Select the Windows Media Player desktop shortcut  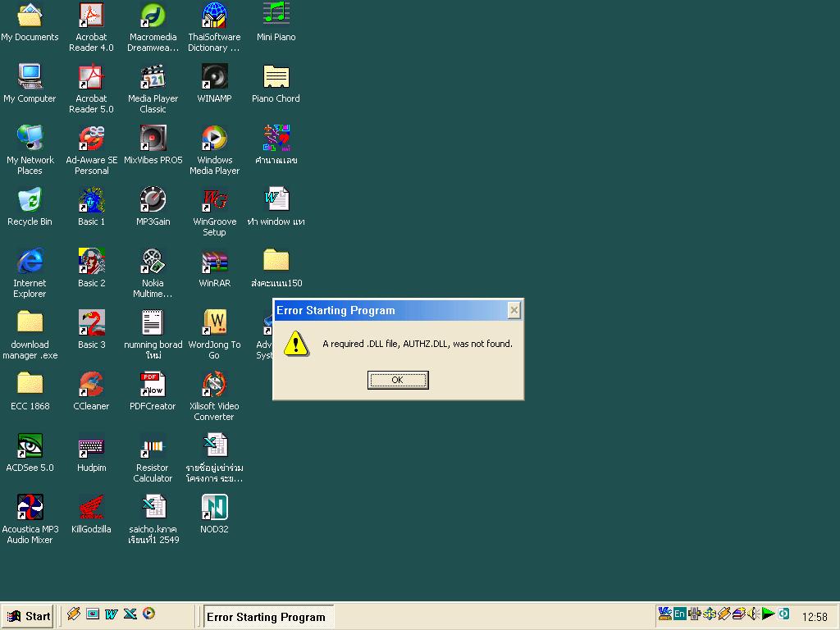[214, 151]
